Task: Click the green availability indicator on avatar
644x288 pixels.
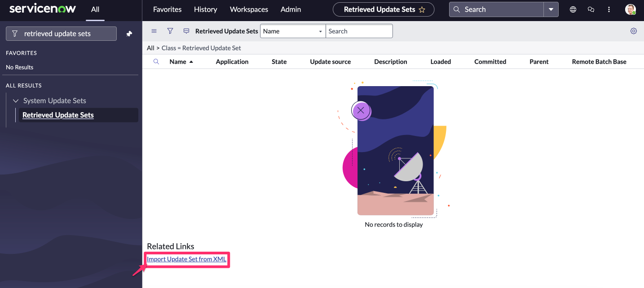Action: [x=635, y=13]
